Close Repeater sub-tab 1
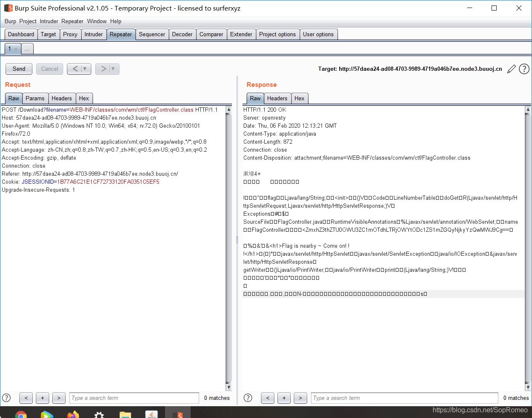The width and height of the screenshot is (532, 418). [x=16, y=49]
